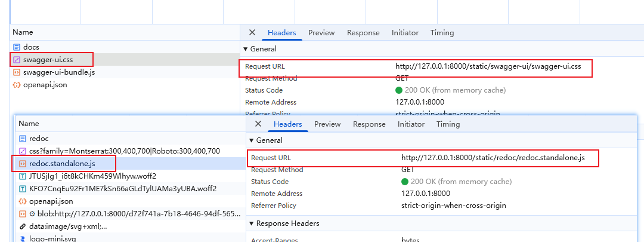
Task: Click script icon beside blob:http request
Action: (23, 214)
